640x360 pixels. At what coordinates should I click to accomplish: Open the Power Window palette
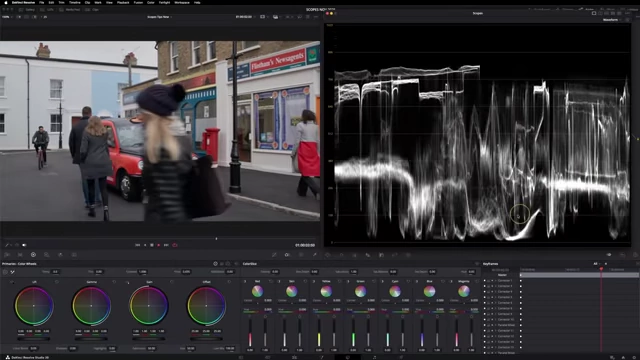click(x=328, y=255)
